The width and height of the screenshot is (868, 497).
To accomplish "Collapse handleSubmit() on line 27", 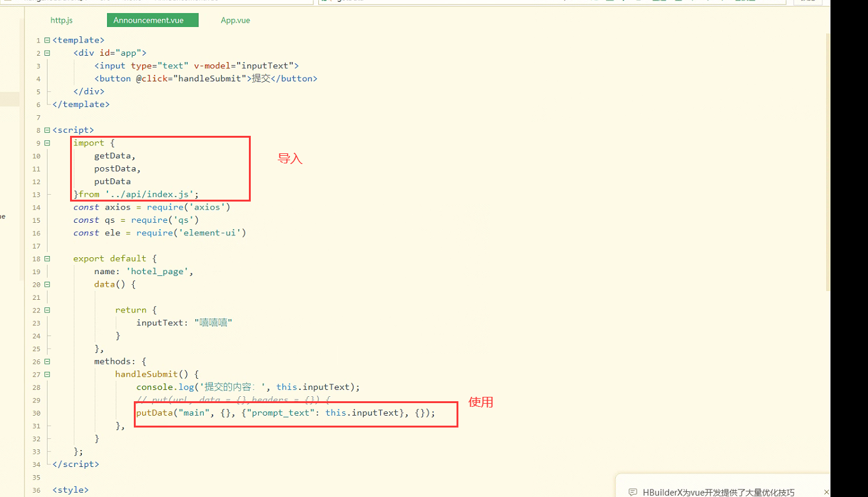I will click(47, 374).
